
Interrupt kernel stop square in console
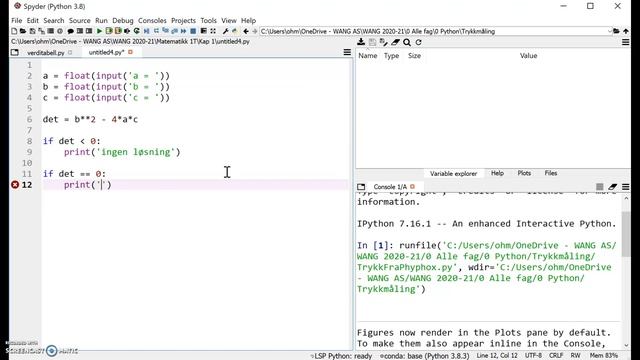(x=600, y=187)
